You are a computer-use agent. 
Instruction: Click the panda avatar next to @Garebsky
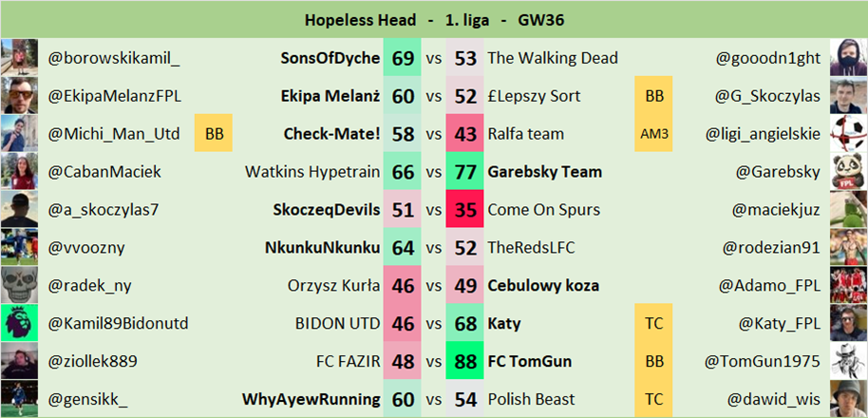[849, 171]
